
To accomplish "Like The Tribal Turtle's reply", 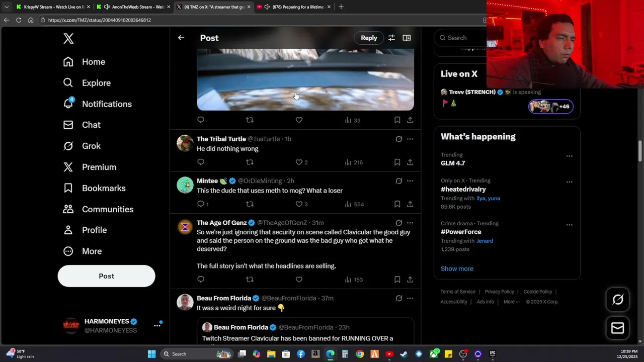I will [x=299, y=162].
